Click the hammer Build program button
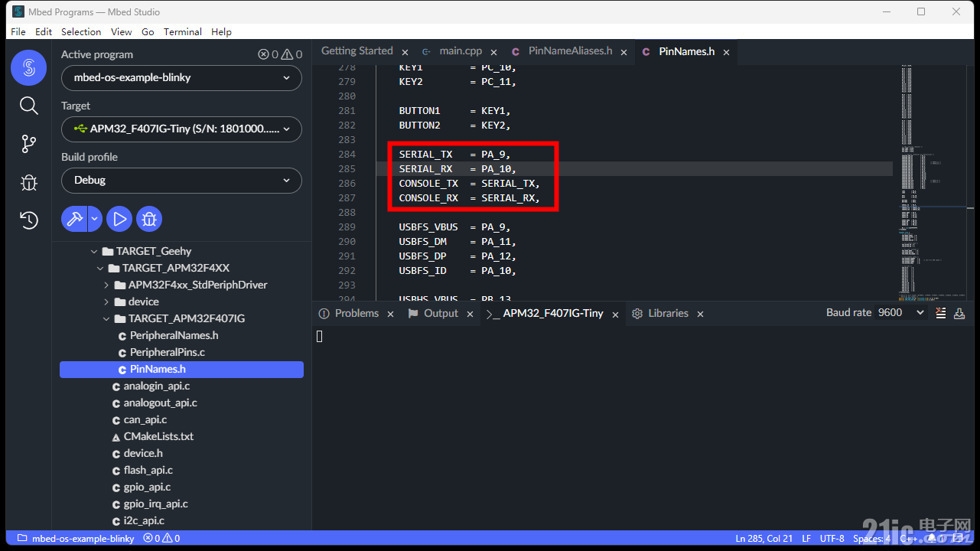 coord(74,219)
